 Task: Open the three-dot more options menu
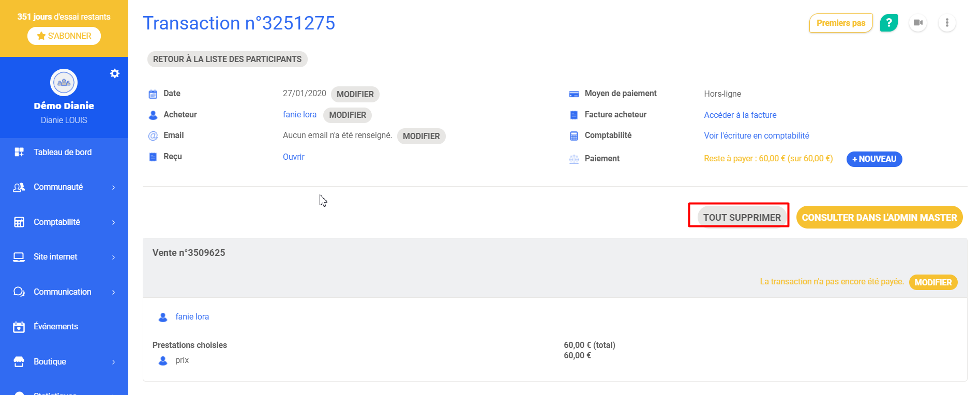pyautogui.click(x=947, y=23)
